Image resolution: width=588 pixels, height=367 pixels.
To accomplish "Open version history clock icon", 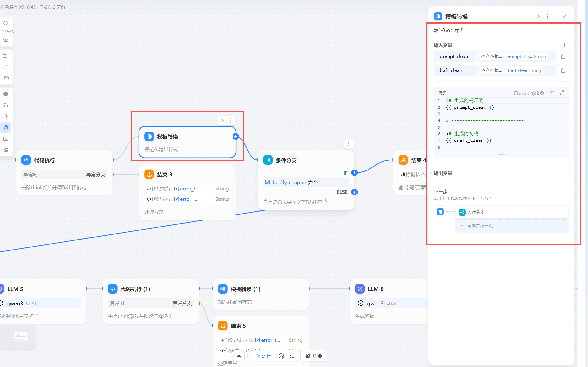I will 6,78.
